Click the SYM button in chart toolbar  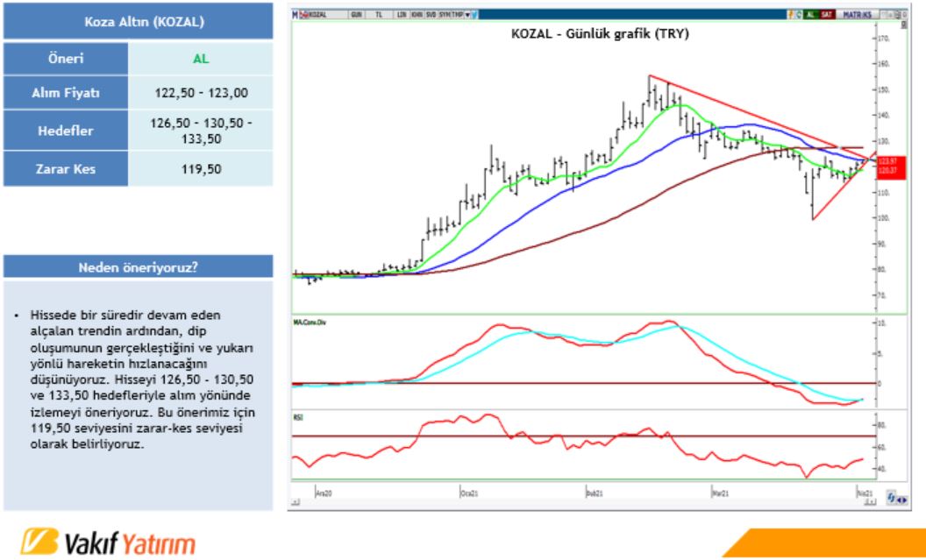coord(444,14)
